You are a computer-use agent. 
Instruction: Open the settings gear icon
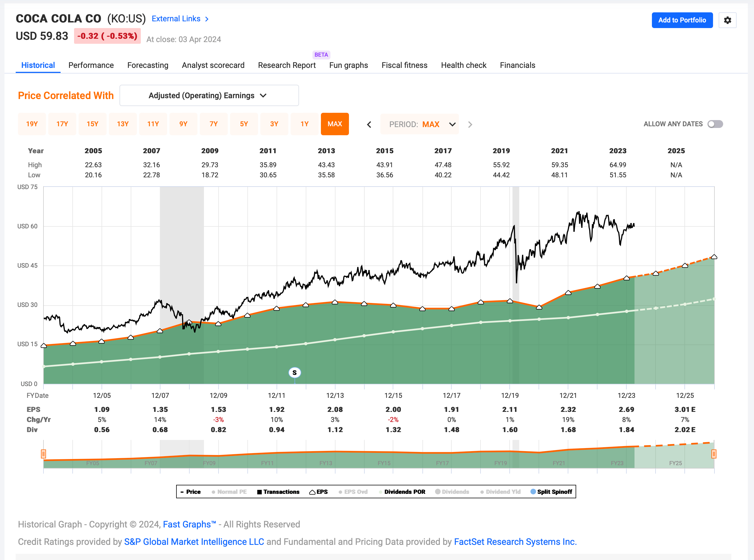pyautogui.click(x=727, y=20)
